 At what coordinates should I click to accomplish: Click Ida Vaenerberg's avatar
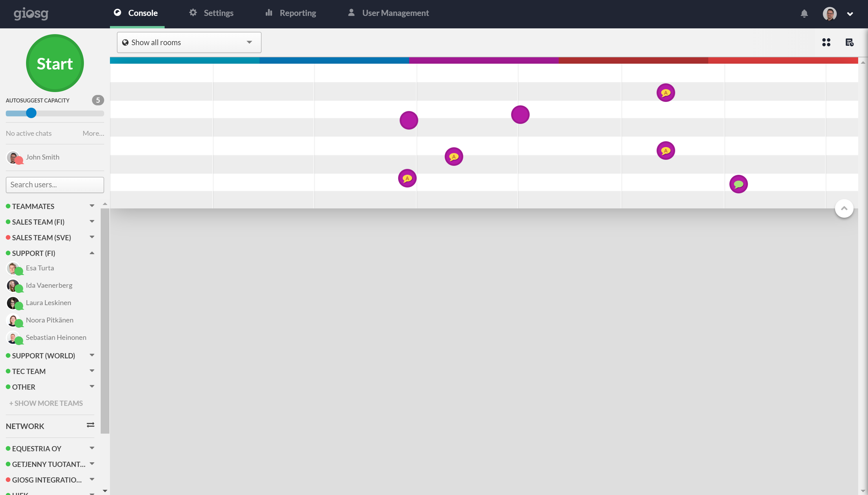click(14, 285)
